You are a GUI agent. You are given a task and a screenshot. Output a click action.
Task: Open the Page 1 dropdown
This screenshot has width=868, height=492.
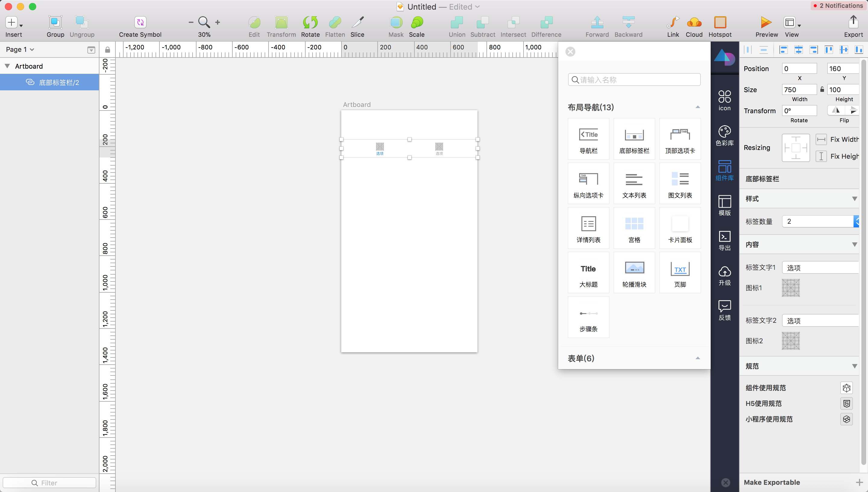coord(20,49)
